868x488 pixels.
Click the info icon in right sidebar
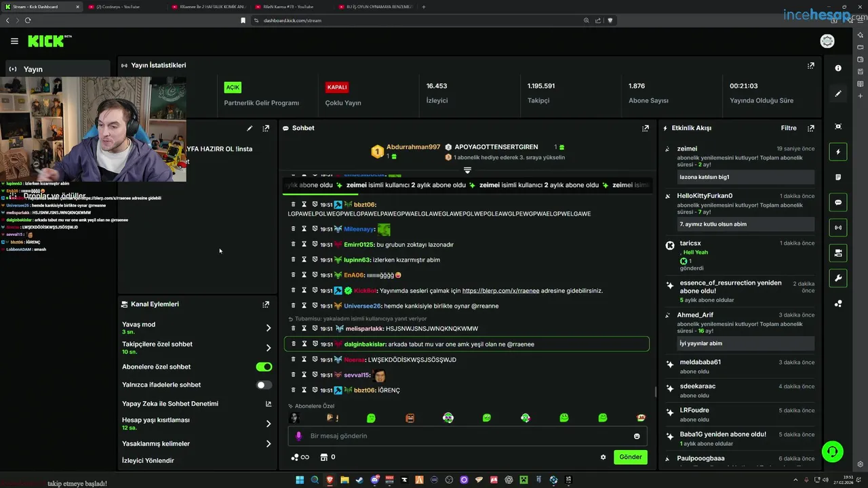point(838,68)
